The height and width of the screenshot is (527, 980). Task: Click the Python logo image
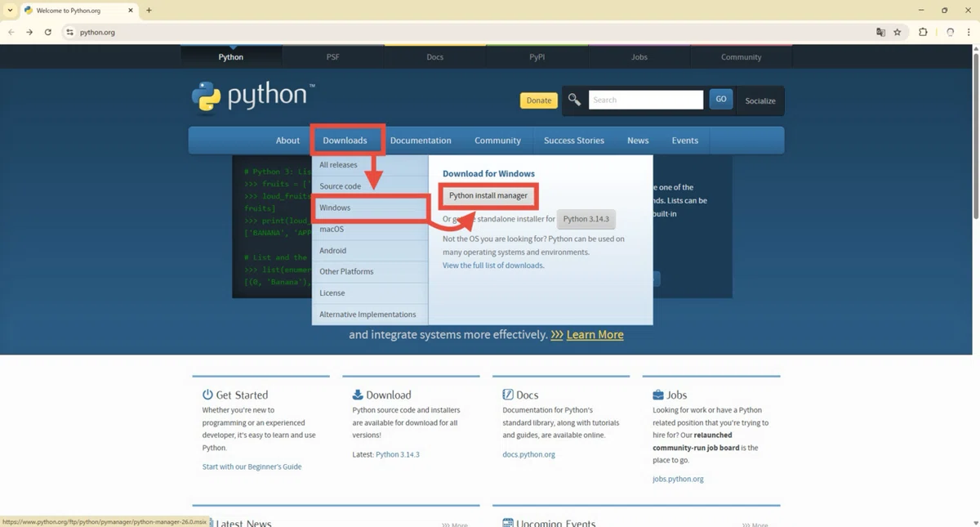coord(252,97)
